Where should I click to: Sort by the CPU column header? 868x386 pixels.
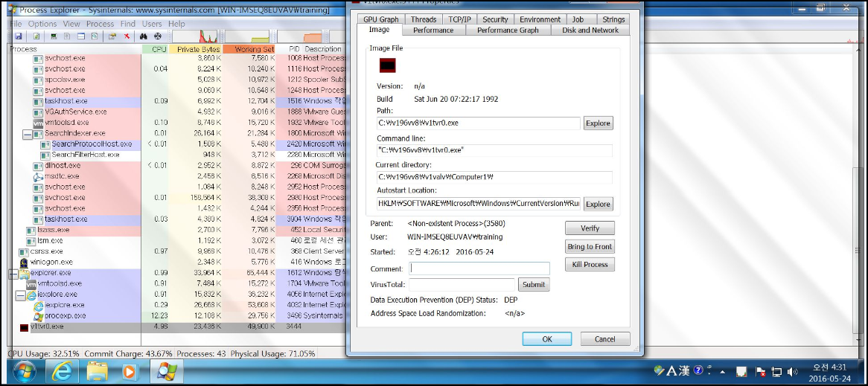coord(154,49)
